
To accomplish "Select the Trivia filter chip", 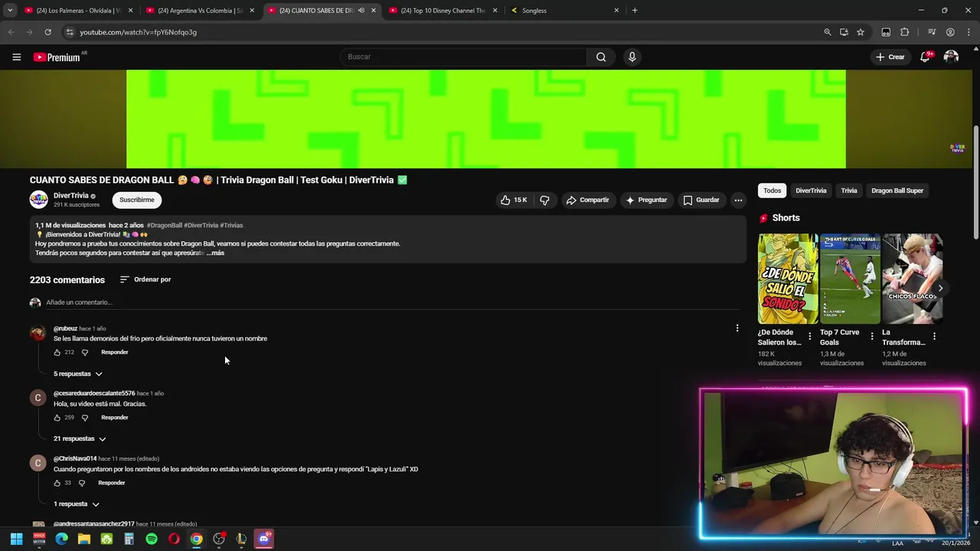I will [849, 191].
